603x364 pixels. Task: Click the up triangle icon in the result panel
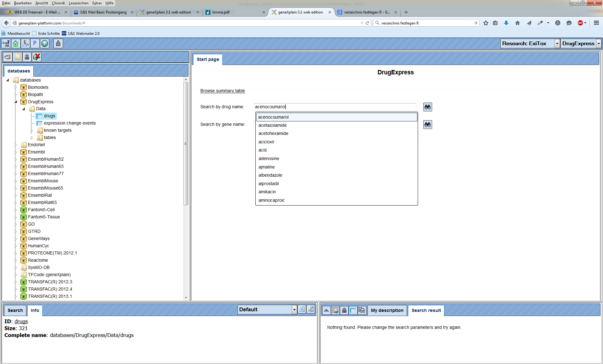pyautogui.click(x=326, y=310)
